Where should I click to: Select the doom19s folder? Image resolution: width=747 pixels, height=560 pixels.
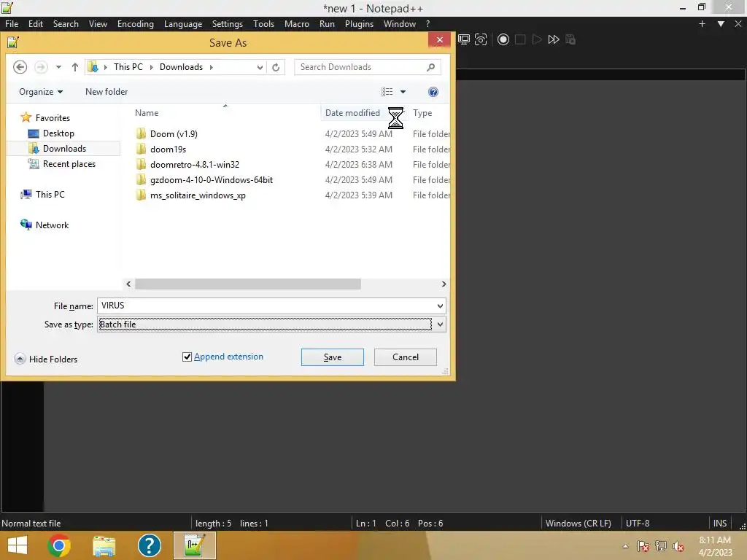coord(169,149)
